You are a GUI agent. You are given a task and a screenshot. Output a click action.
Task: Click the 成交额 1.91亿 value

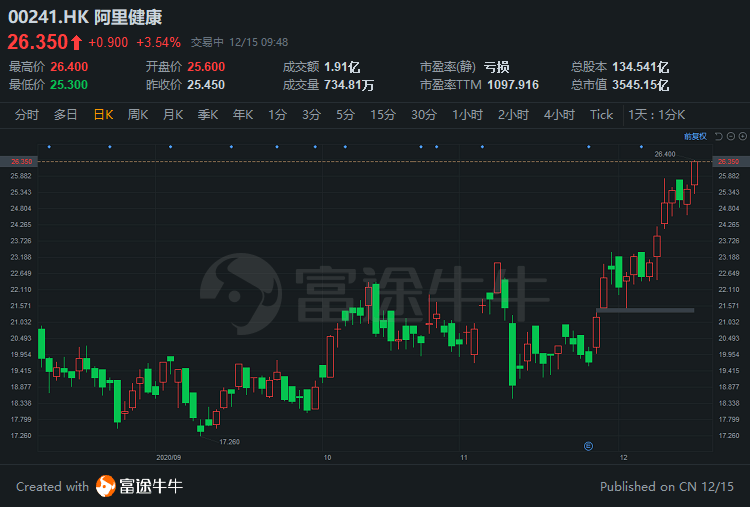[342, 67]
